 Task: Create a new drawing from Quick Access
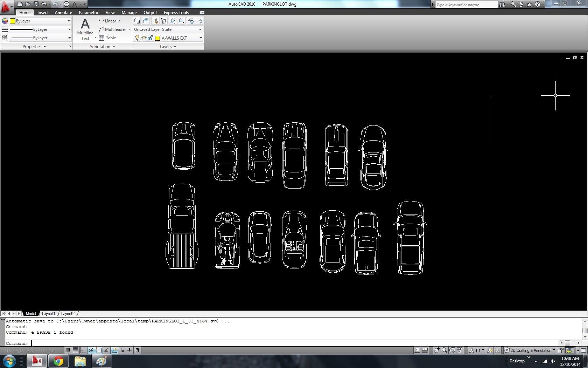point(20,4)
